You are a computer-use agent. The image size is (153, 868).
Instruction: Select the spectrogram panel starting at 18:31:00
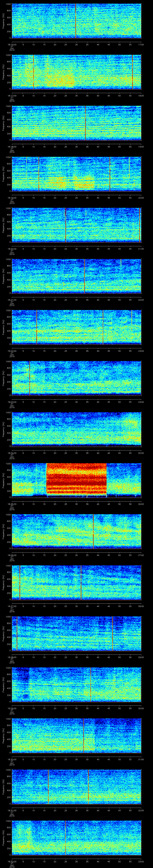pyautogui.click(x=77, y=787)
